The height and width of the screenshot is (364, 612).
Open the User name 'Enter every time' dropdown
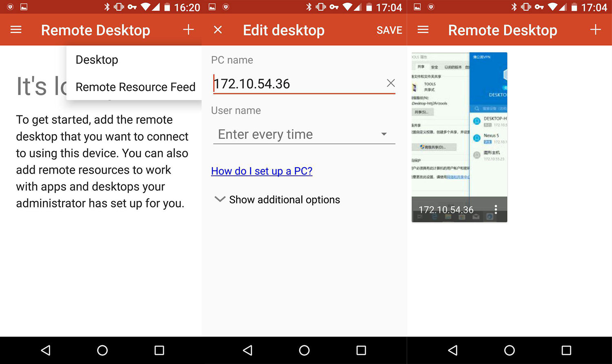(x=304, y=134)
